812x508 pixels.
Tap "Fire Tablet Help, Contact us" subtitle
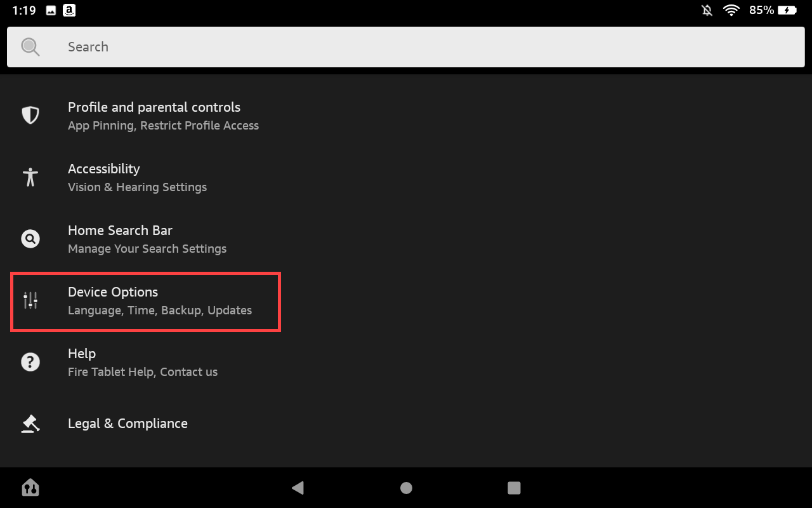tap(143, 372)
